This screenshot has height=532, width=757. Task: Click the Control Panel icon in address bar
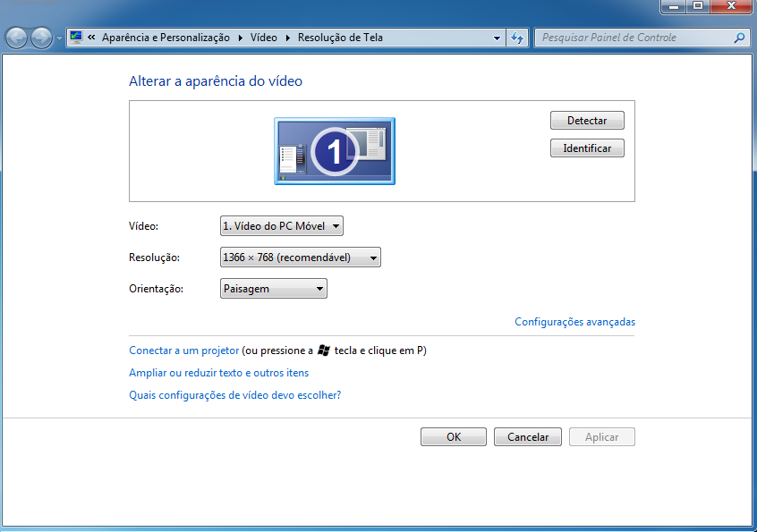76,38
